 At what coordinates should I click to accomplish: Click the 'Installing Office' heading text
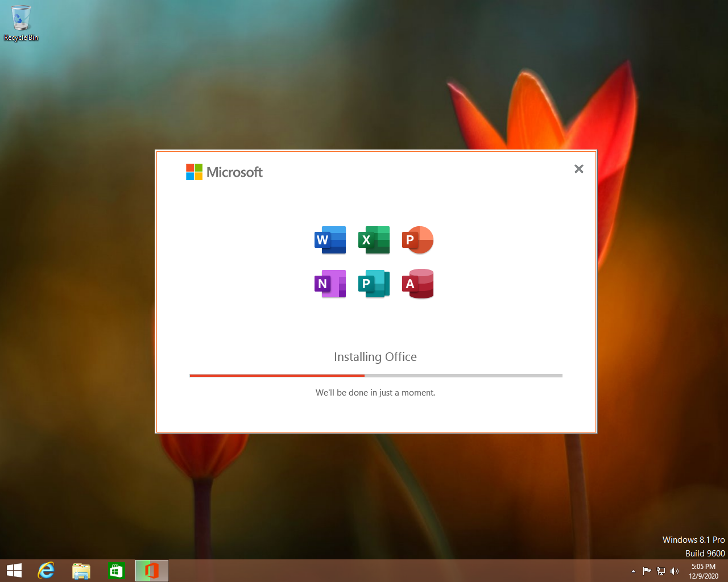(x=375, y=357)
